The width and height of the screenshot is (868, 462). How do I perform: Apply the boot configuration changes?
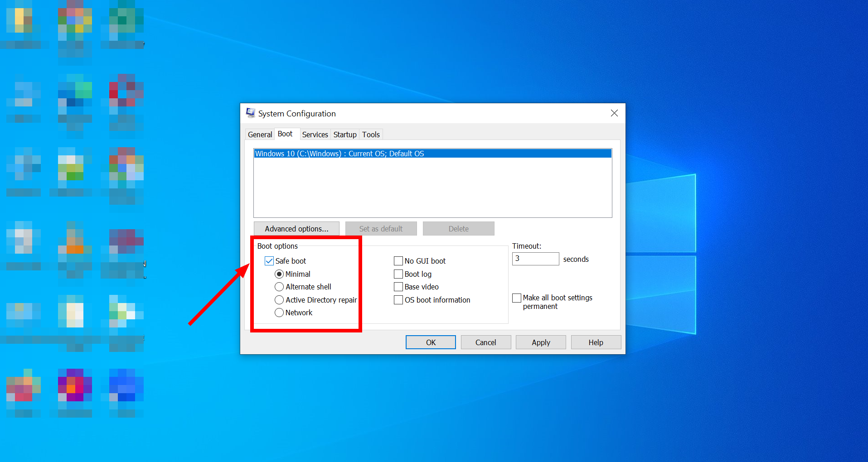point(541,342)
